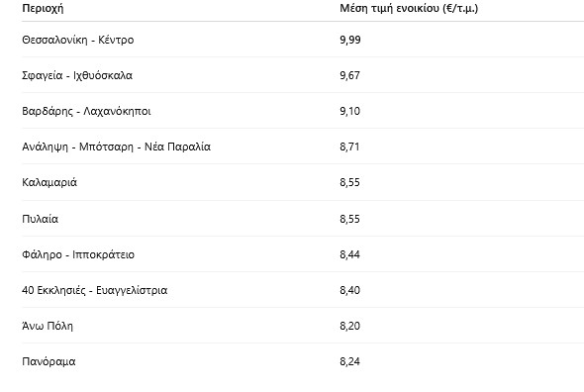584x392 pixels.
Task: Select the Σφαγεία - Ιχθυόσκαλα row
Action: click(x=303, y=75)
